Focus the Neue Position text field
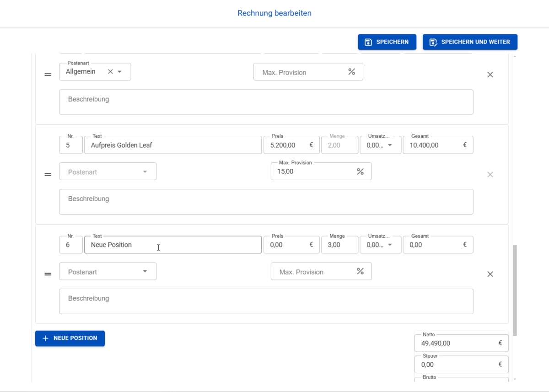 click(173, 245)
